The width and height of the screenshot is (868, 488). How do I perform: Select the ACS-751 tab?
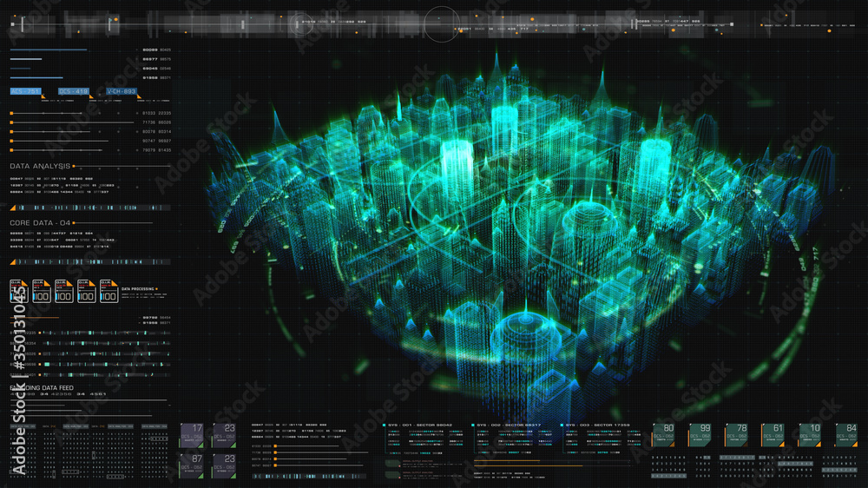[x=25, y=91]
